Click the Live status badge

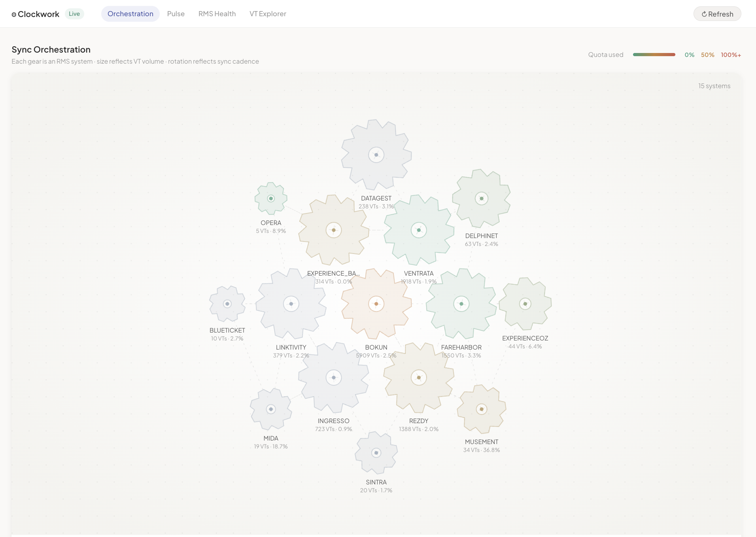(x=74, y=14)
